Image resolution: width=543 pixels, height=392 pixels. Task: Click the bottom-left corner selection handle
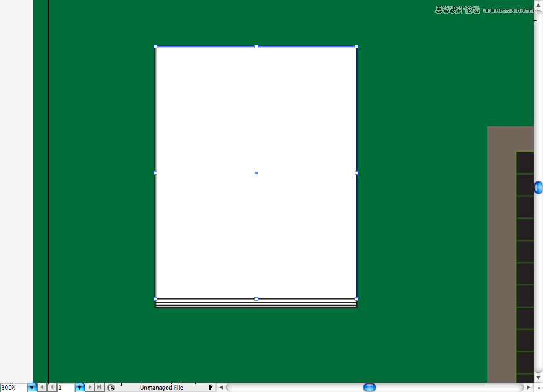click(155, 299)
